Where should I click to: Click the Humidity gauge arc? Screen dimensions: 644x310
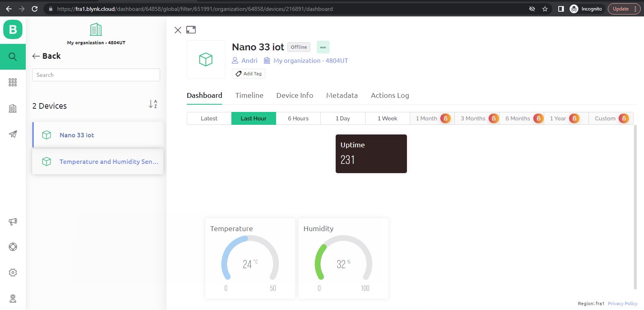343,258
